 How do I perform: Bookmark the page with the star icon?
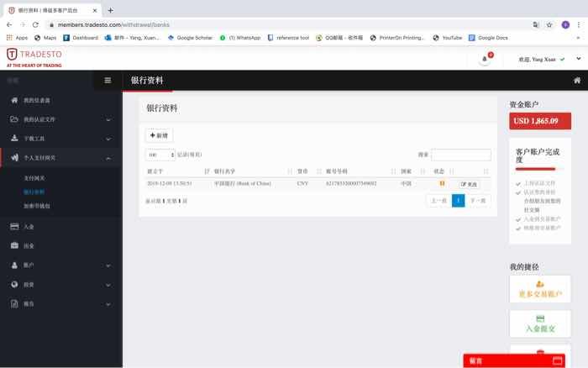[x=549, y=24]
